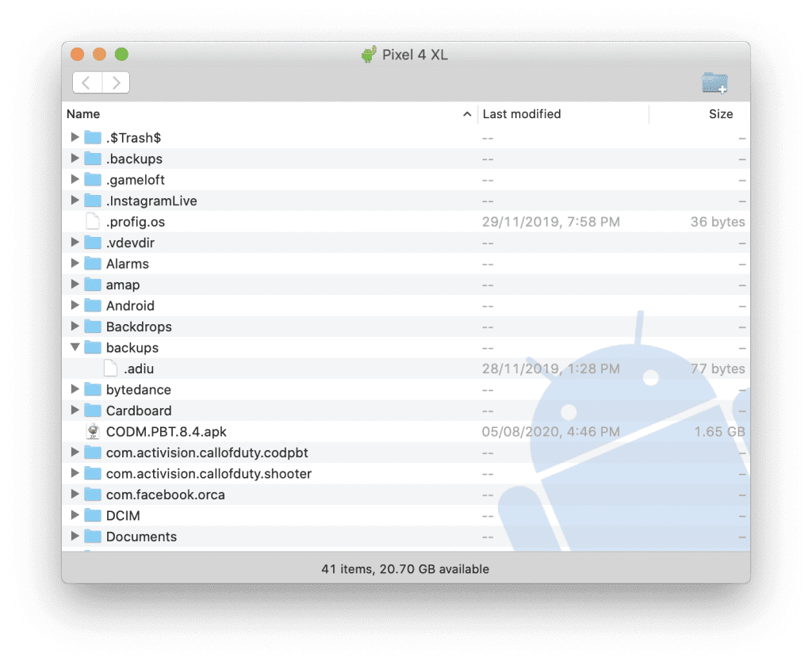Open the DCIM folder icon

pos(93,515)
